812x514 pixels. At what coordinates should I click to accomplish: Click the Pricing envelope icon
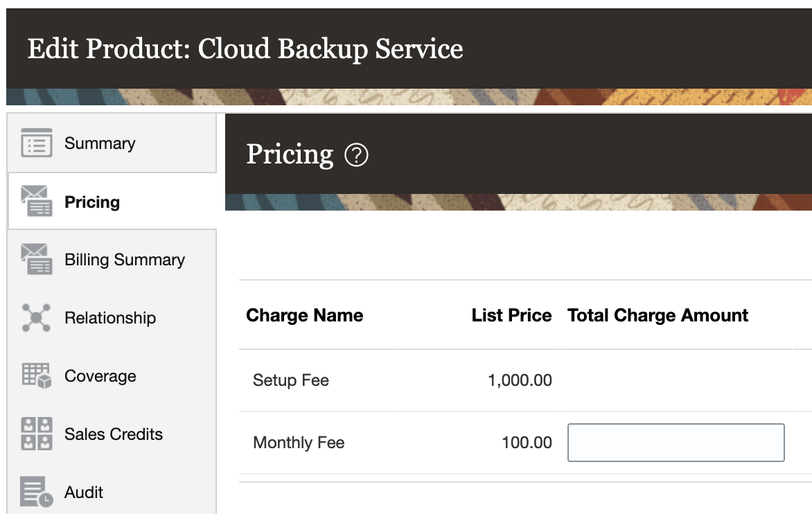pyautogui.click(x=37, y=202)
